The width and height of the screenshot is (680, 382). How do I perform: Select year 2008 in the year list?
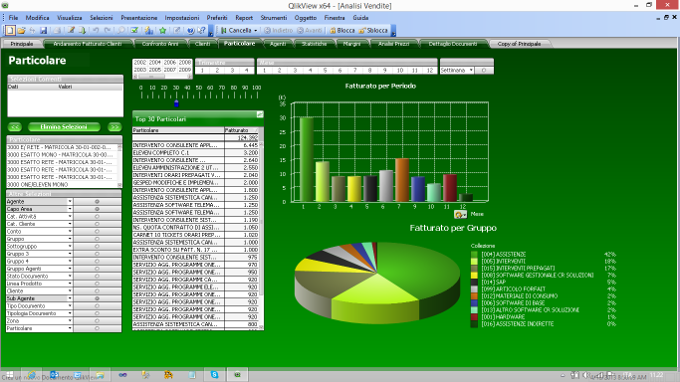point(185,62)
